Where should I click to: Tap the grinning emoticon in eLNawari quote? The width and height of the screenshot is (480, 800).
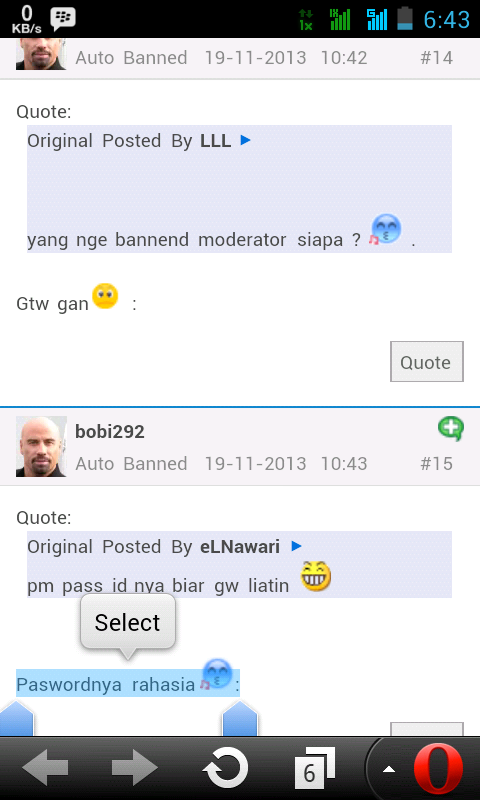coord(315,576)
